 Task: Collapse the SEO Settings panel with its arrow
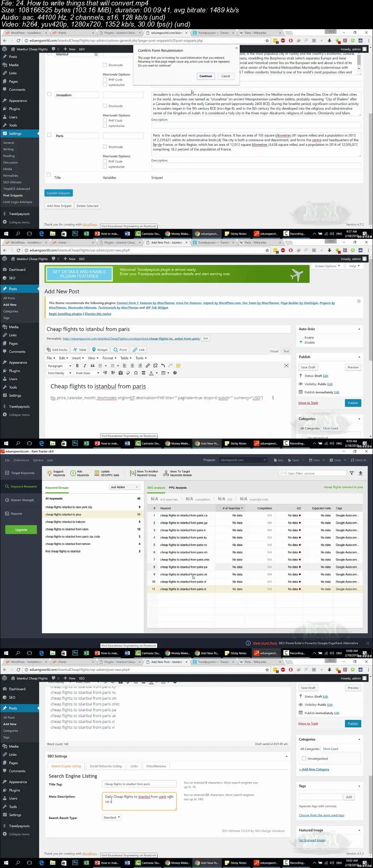286,756
